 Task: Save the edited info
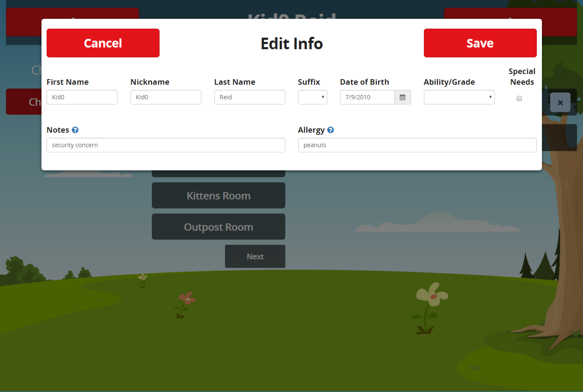click(480, 43)
